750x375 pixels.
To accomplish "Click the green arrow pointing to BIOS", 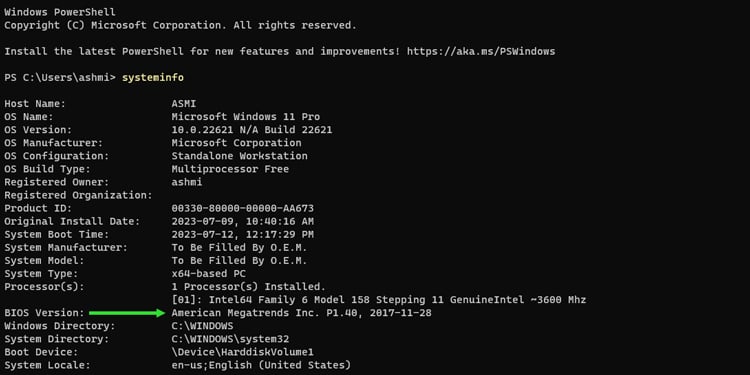I will (x=127, y=313).
